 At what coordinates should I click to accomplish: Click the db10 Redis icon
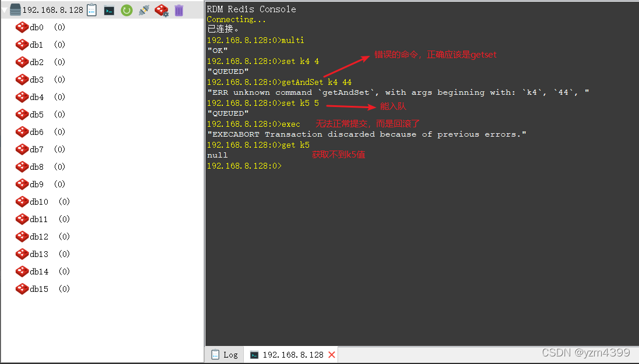click(22, 202)
